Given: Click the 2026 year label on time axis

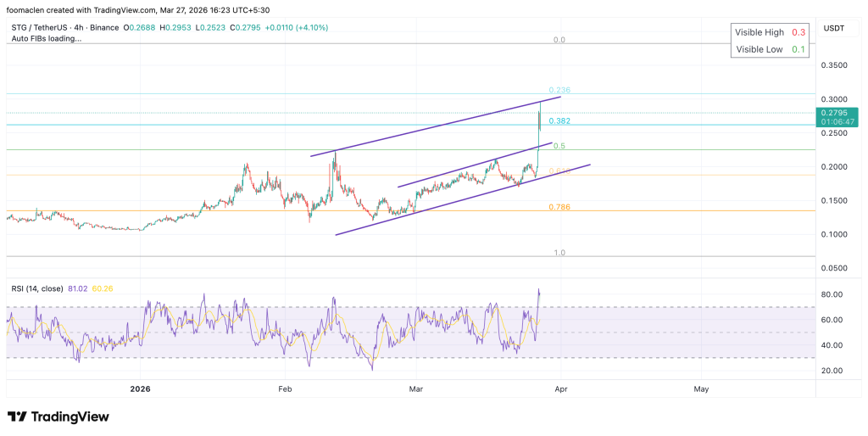Looking at the screenshot, I should click(140, 388).
